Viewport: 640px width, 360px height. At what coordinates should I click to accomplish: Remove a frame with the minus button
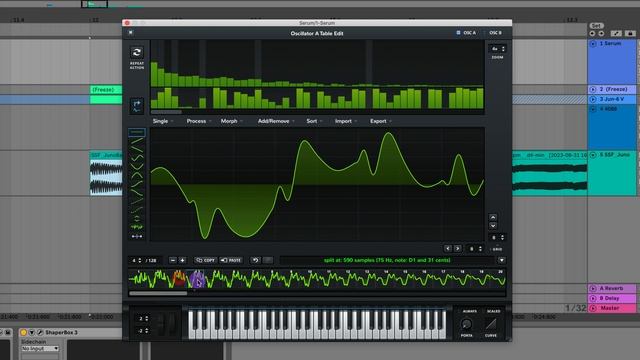(173, 260)
